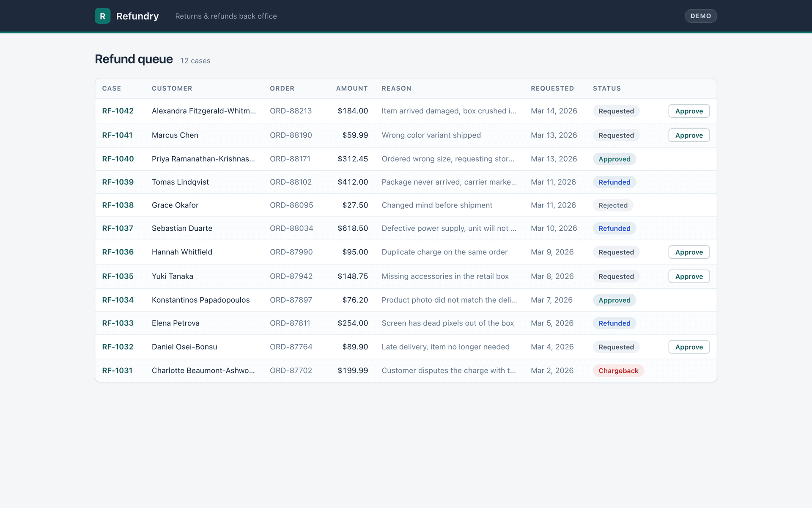812x508 pixels.
Task: Click customer name Konstantinos Papadopoulos
Action: tap(201, 300)
